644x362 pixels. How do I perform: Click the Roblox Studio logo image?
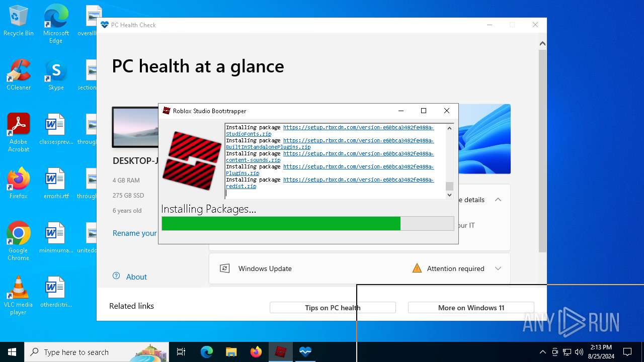pos(192,160)
